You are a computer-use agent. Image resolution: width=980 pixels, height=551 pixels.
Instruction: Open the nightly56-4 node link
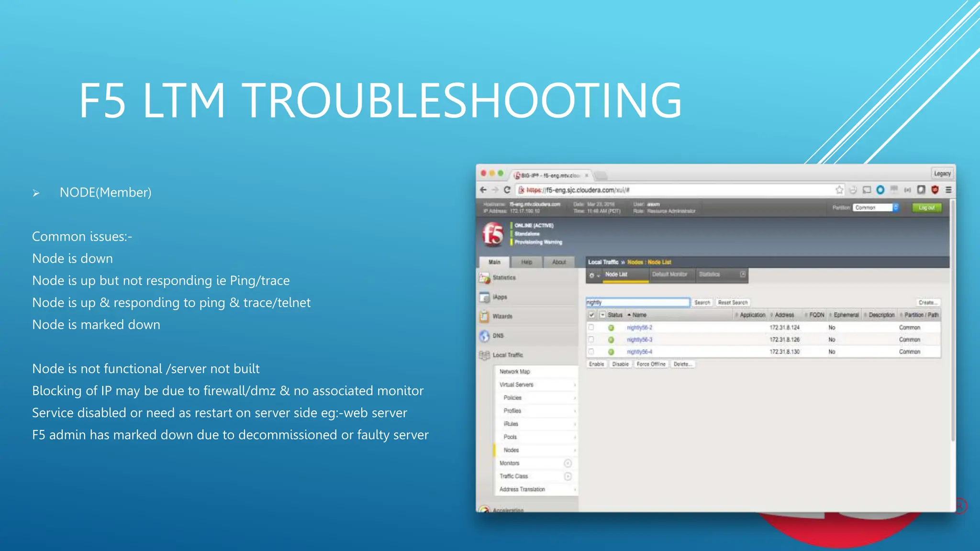(639, 352)
